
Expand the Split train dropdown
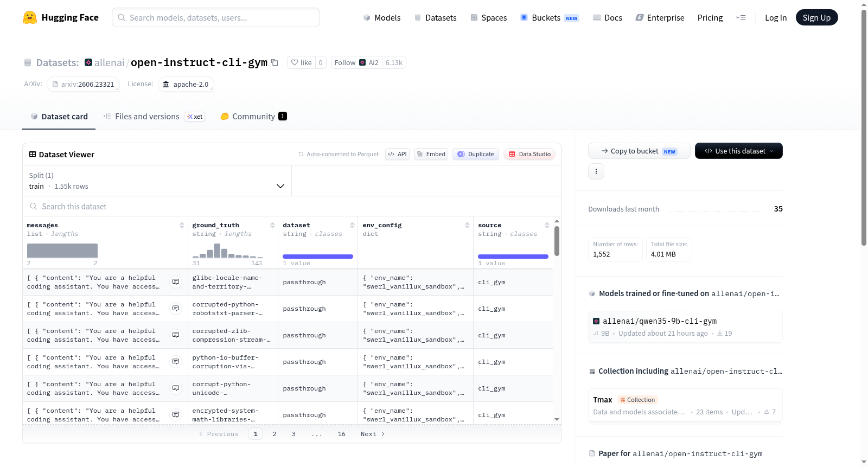157,181
